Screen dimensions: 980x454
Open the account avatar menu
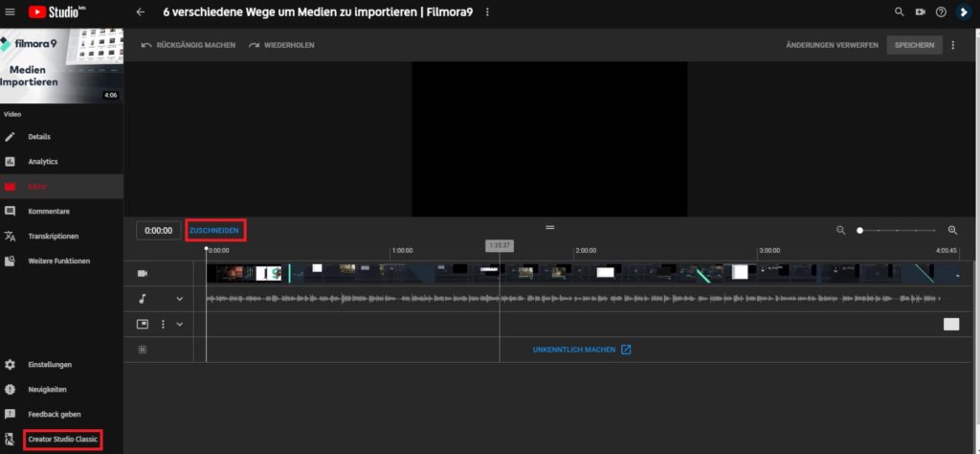[x=963, y=11]
